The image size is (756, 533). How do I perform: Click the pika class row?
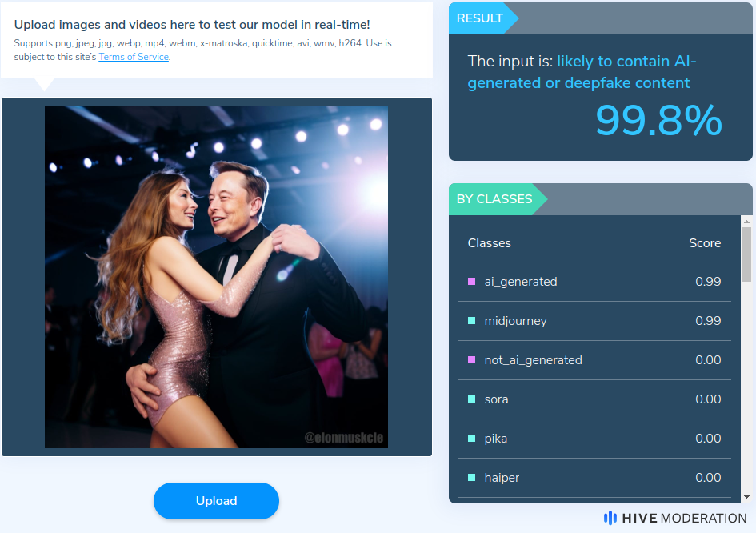594,439
